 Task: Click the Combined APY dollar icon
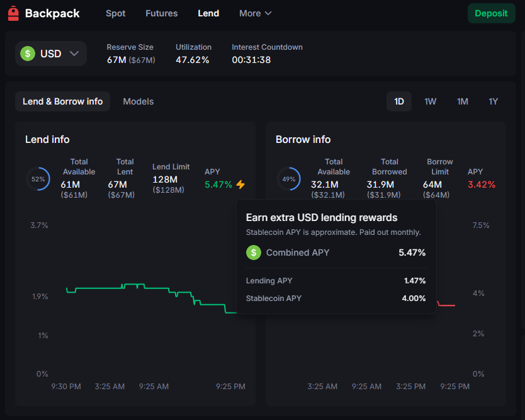point(254,253)
